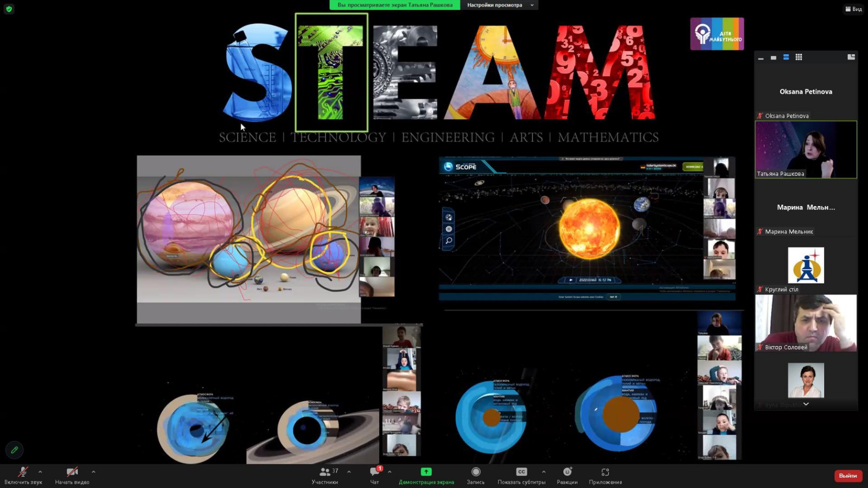868x488 pixels.
Task: Click the side-by-side mode icon in thumbnail panel
Action: [x=851, y=57]
